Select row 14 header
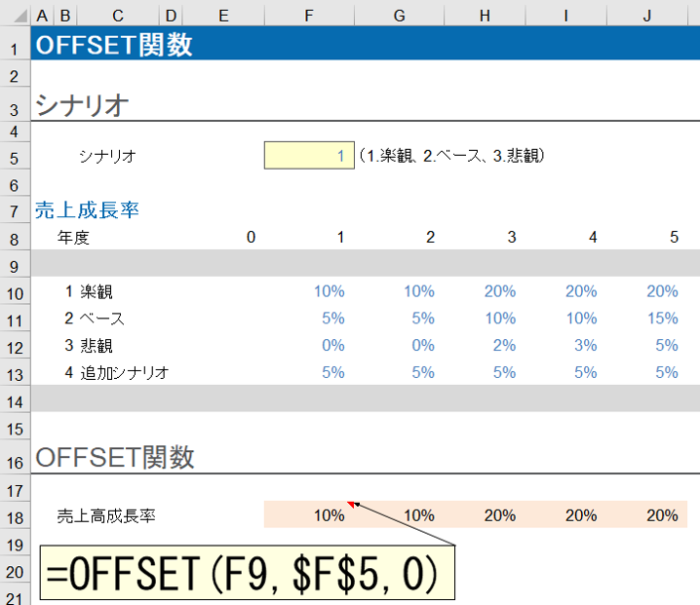700x605 pixels. coord(15,398)
